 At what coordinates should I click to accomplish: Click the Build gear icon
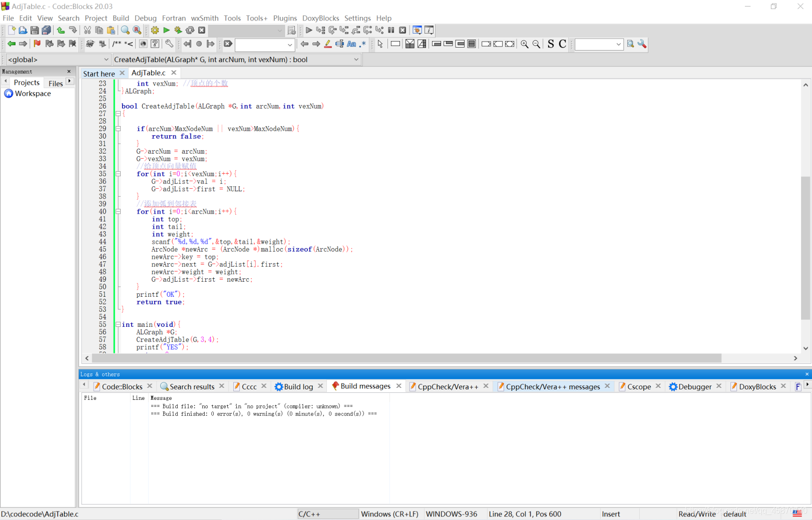coord(155,31)
